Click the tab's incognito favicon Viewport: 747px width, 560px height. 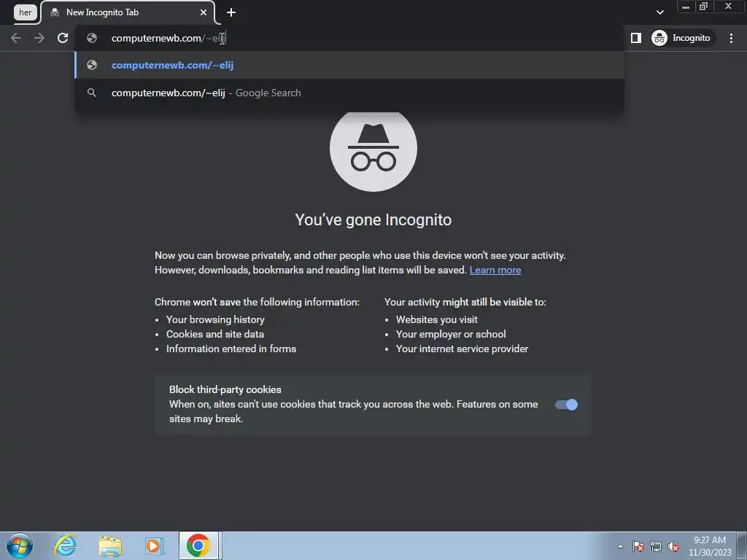pos(55,12)
